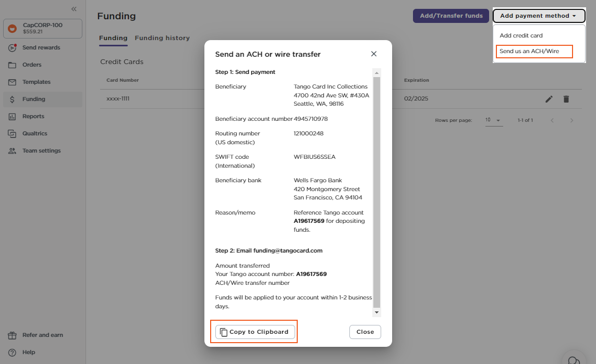Collapse the left sidebar with the chevrons
Screen dimensions: 596x364
tap(74, 8)
